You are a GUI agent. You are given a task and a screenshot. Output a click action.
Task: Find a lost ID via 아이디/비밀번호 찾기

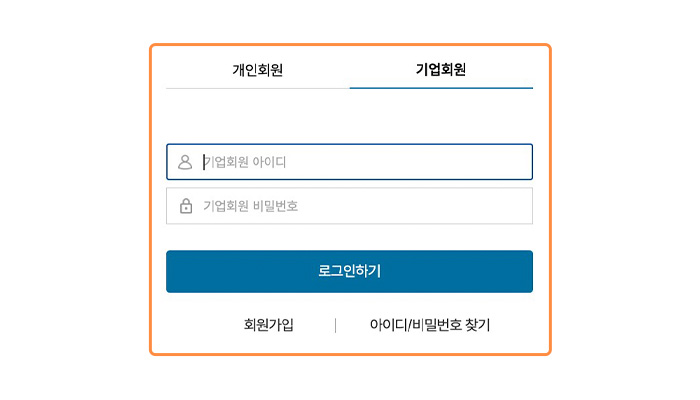point(430,325)
